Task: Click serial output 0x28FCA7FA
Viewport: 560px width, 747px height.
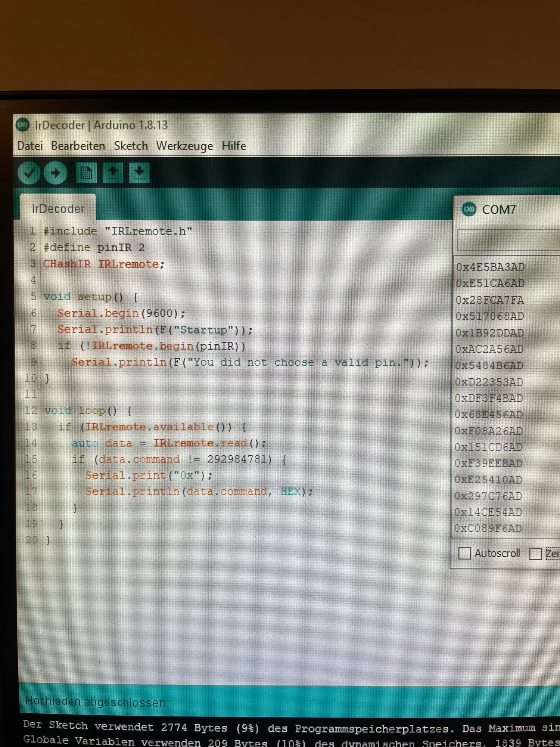Action: (x=490, y=300)
